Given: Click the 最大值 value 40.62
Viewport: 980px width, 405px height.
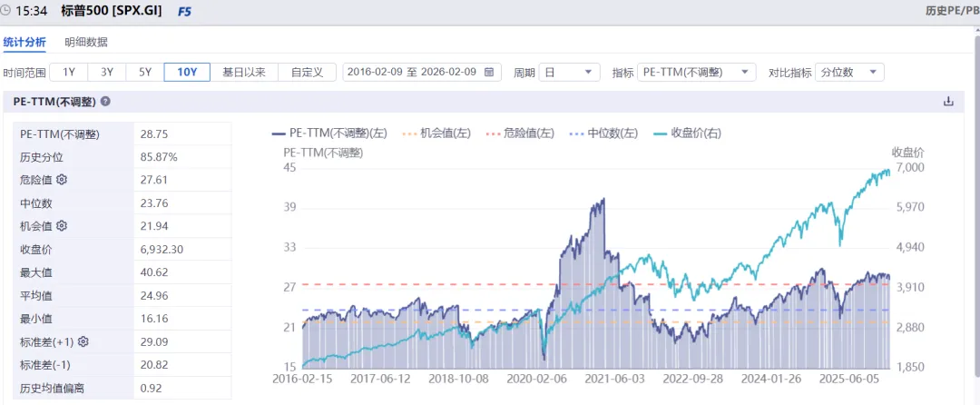Looking at the screenshot, I should click(x=155, y=272).
